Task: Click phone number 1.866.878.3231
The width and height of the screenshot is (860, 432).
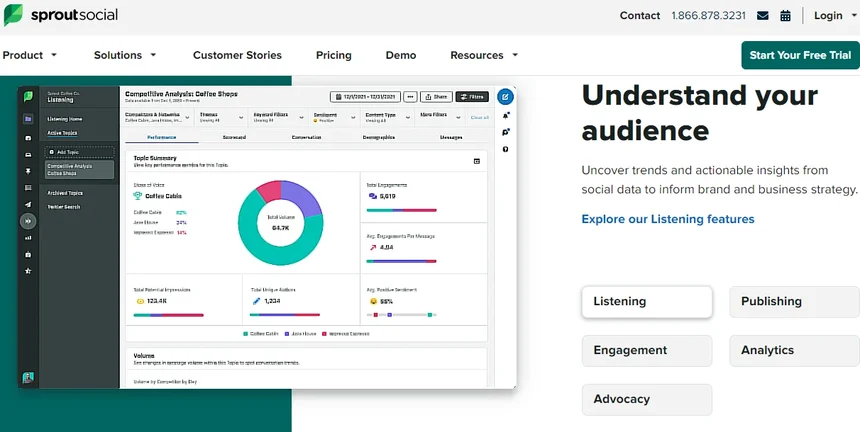Action: click(708, 16)
